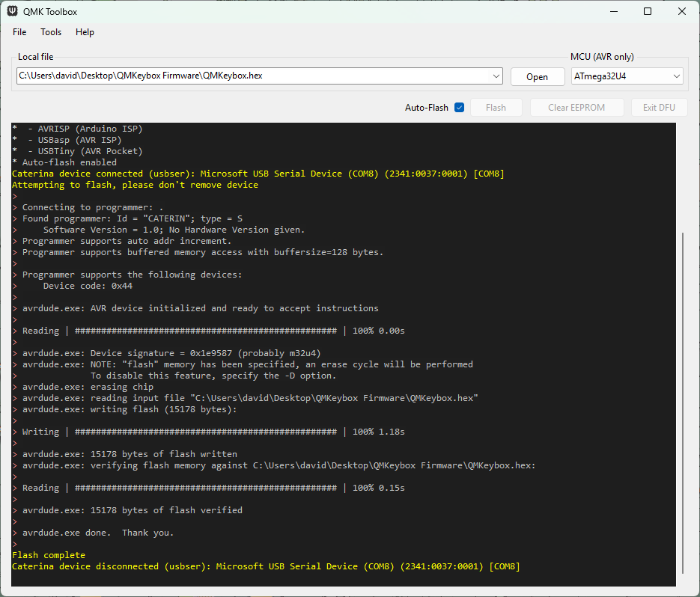Click the Flash button

(496, 108)
